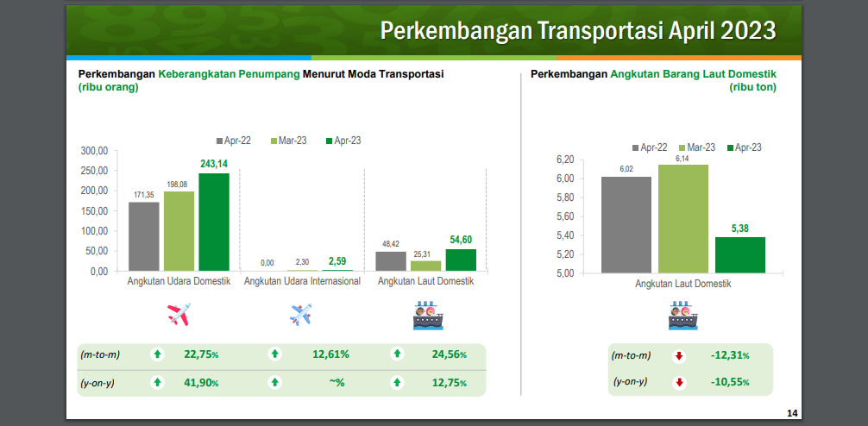The image size is (868, 426).
Task: Click the Angkutan Udara Domestik axis label
Action: click(179, 281)
